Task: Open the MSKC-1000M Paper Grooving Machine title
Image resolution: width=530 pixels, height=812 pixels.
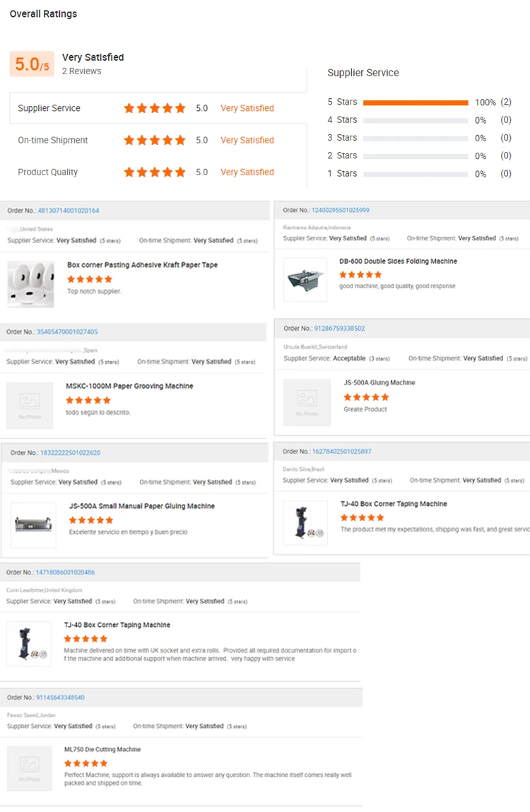Action: pyautogui.click(x=129, y=386)
